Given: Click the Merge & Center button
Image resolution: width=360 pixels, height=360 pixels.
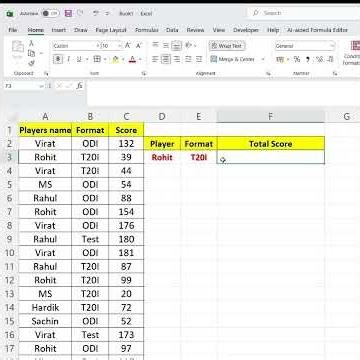Looking at the screenshot, I should (233, 59).
